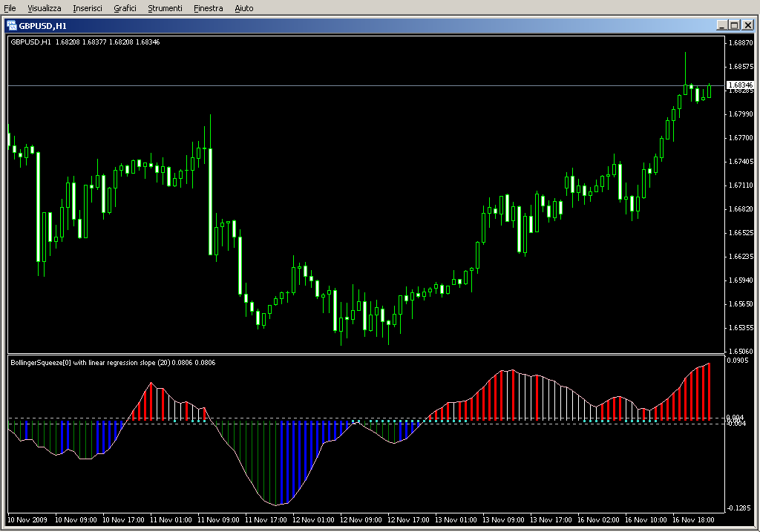Click the 10 Nov 17:00 time label
This screenshot has height=532, width=760.
pos(123,520)
